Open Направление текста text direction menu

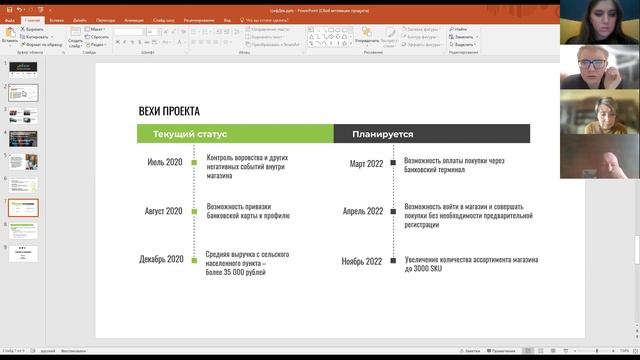tap(268, 29)
